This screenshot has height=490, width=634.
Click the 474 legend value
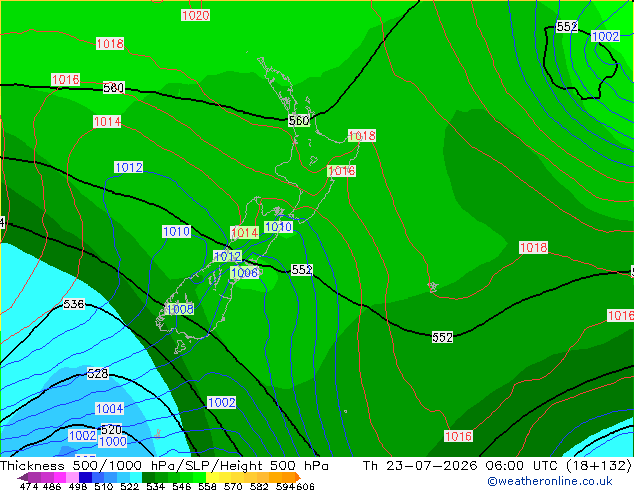tap(29, 486)
